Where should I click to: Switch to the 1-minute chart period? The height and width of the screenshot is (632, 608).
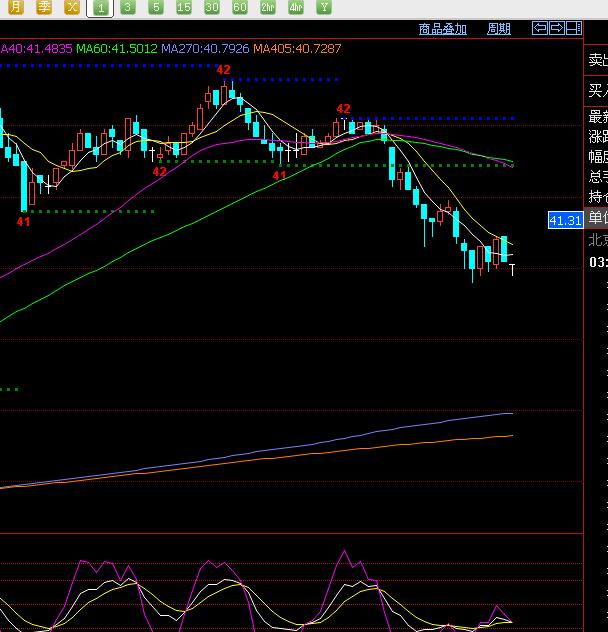tap(100, 8)
